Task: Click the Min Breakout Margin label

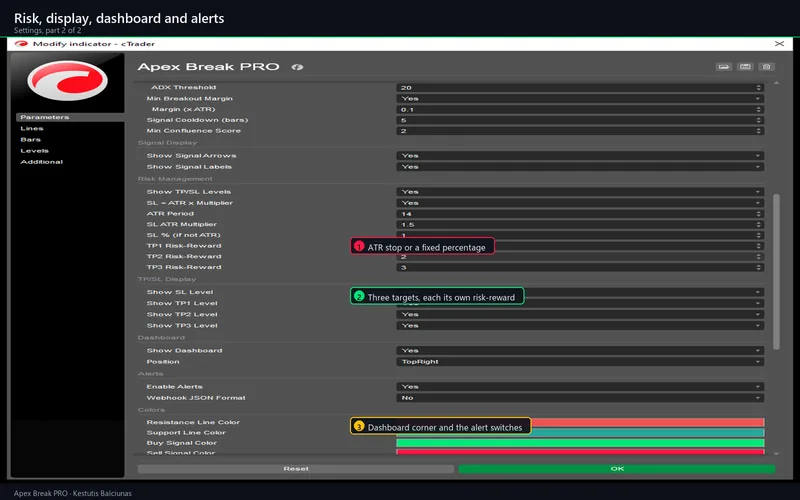Action: coord(189,98)
